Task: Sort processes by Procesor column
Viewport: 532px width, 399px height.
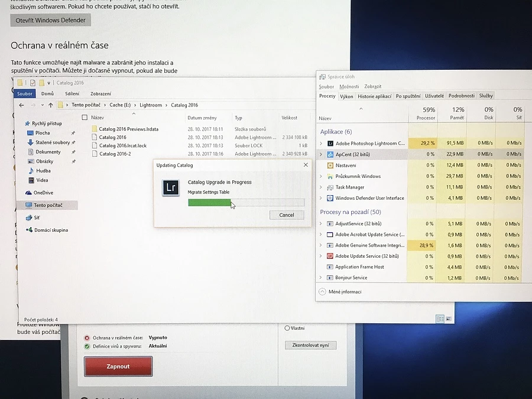Action: coord(423,113)
